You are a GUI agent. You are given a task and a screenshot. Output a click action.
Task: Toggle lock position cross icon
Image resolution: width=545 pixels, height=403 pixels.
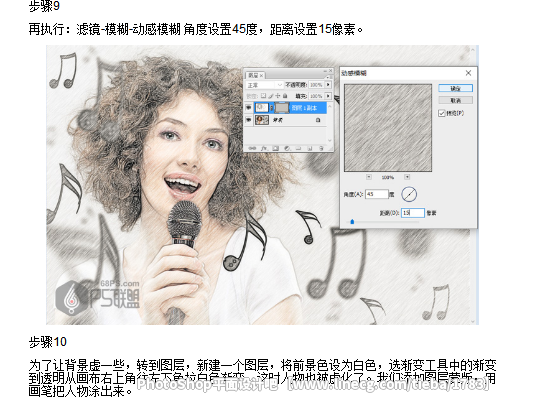[278, 96]
